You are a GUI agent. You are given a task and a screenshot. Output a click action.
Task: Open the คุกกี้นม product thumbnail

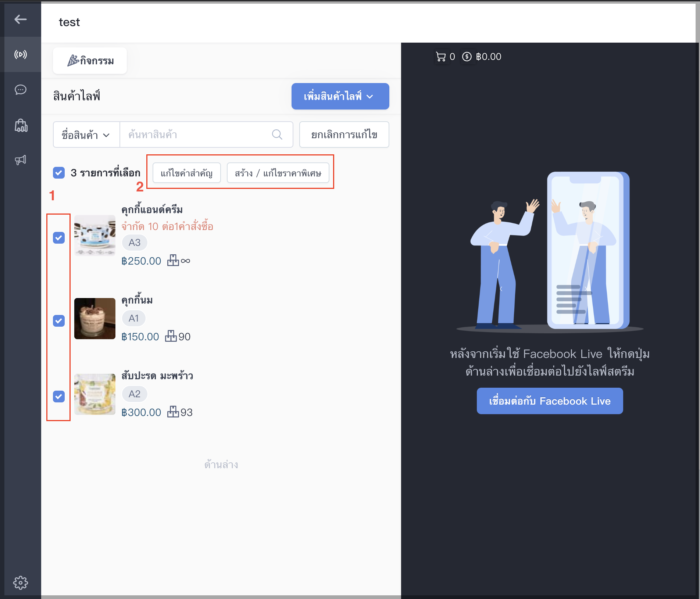pyautogui.click(x=95, y=319)
